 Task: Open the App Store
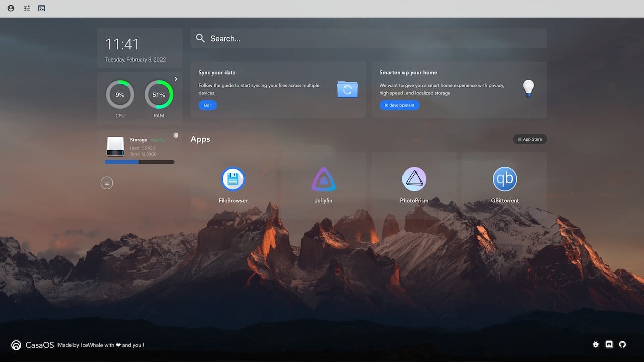530,139
